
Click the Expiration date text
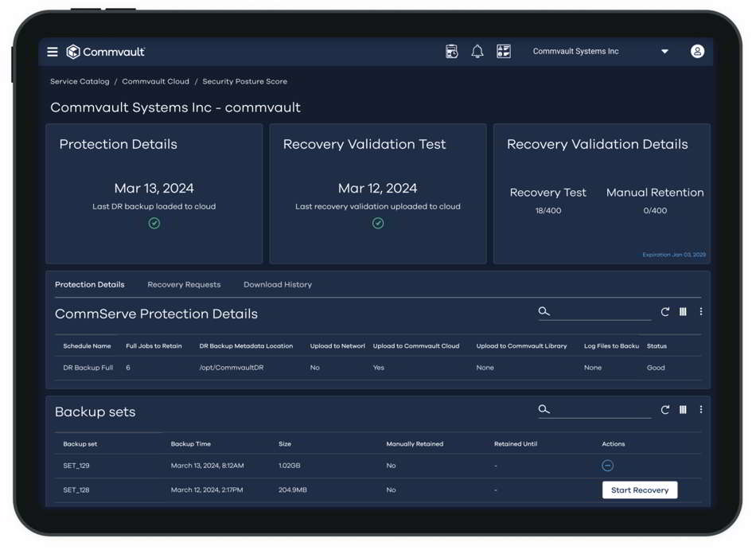[674, 255]
